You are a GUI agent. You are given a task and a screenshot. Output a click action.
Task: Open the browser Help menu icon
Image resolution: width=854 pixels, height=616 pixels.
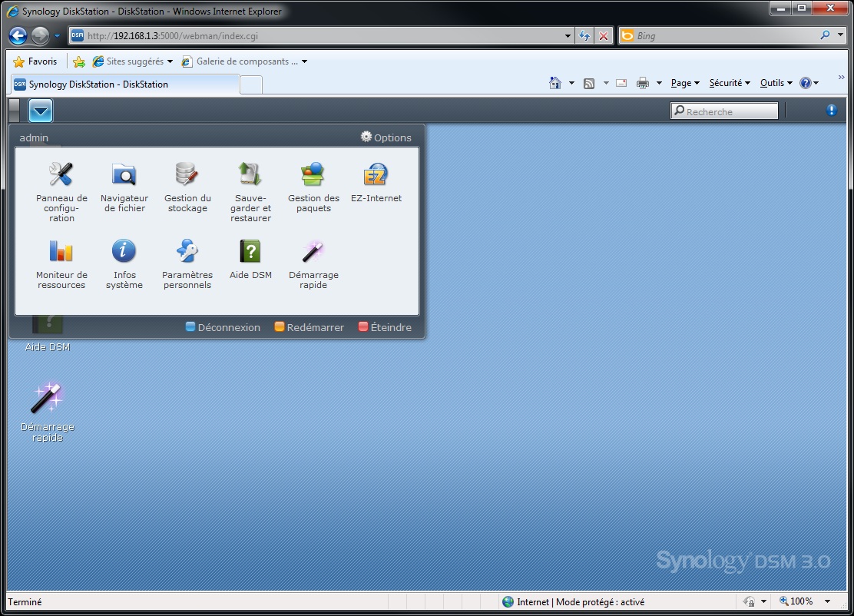tap(809, 83)
